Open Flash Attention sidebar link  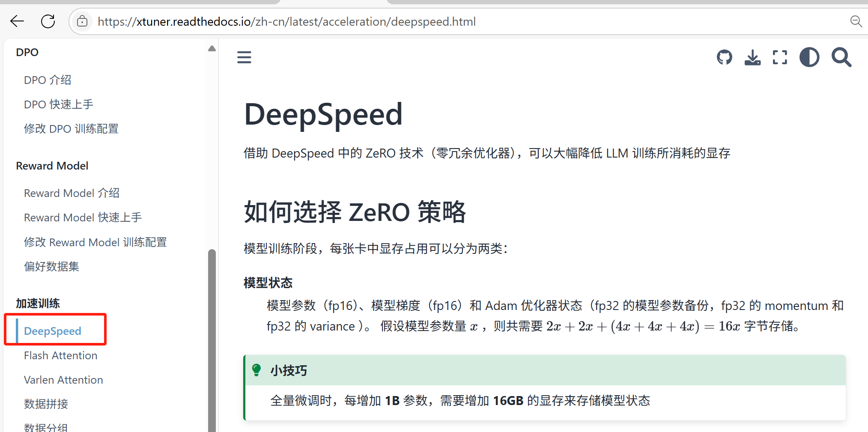pyautogui.click(x=60, y=355)
